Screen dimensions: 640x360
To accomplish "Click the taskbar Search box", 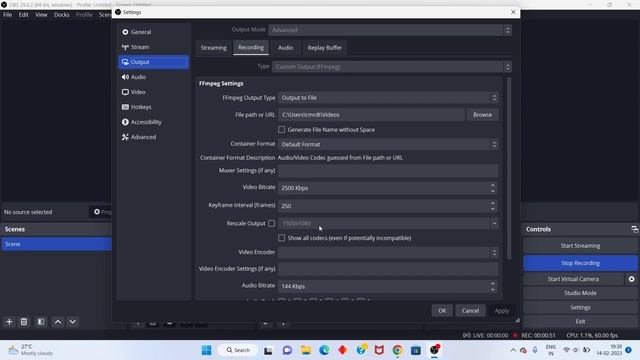I will click(x=239, y=350).
